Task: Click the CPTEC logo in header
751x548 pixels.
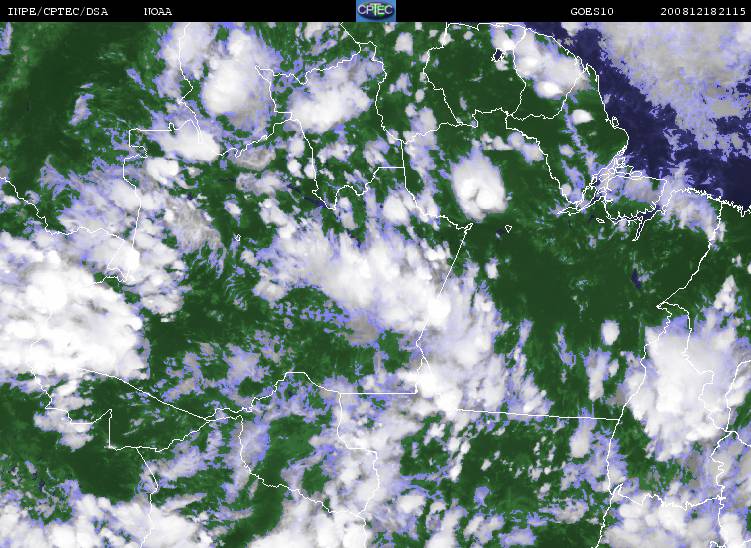Action: point(376,11)
